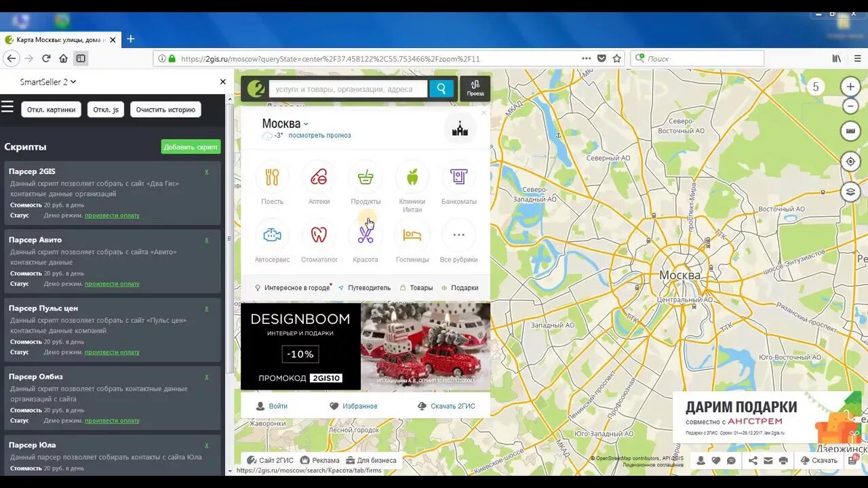
Task: Open the Аптеки pharmacies category
Action: point(319,183)
